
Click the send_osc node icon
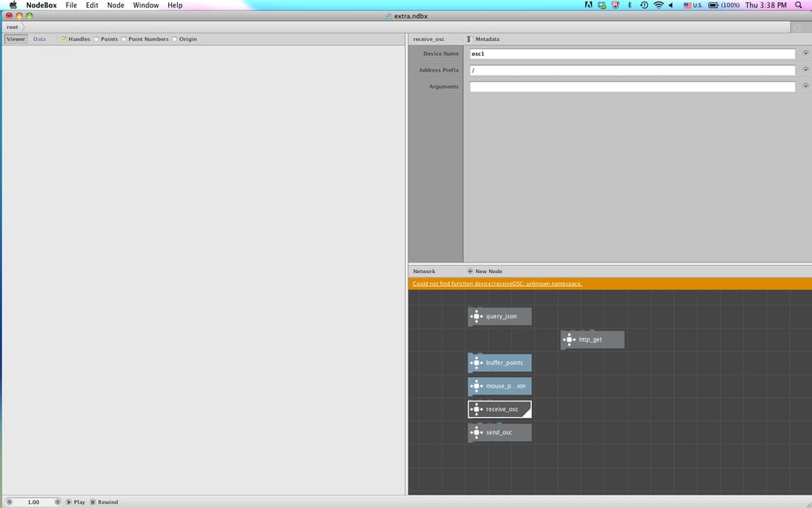pyautogui.click(x=476, y=432)
